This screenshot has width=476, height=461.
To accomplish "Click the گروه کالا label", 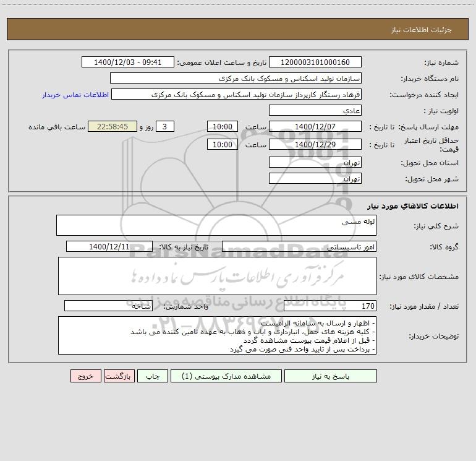I will point(444,247).
